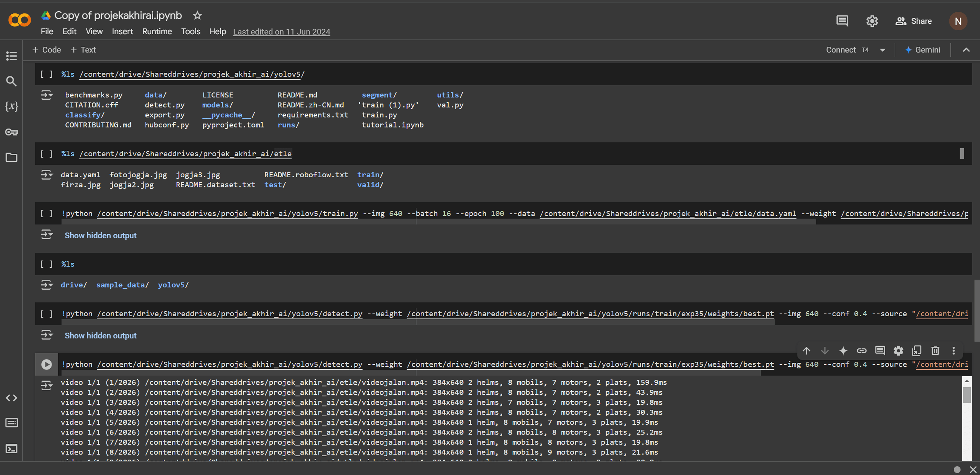Expand the Connect runtime dropdown arrow

click(x=882, y=50)
